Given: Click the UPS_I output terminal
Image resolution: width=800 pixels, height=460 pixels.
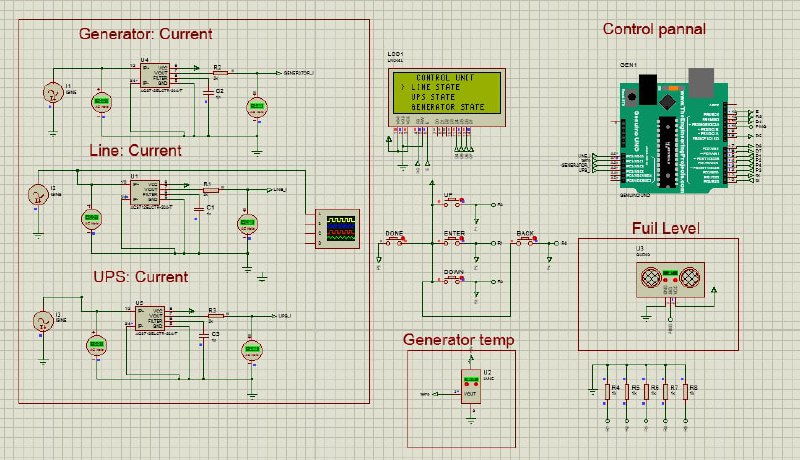Looking at the screenshot, I should coord(282,316).
